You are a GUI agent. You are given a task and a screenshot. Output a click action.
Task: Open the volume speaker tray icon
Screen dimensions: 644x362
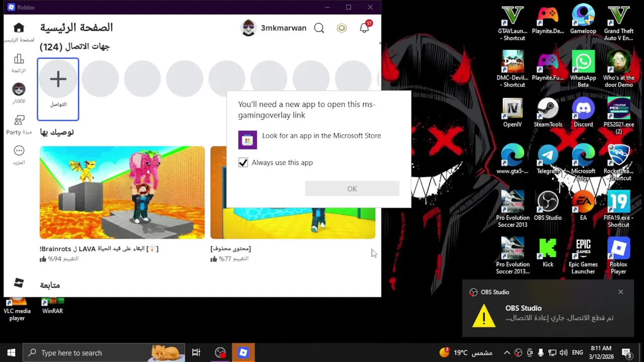[x=563, y=353]
